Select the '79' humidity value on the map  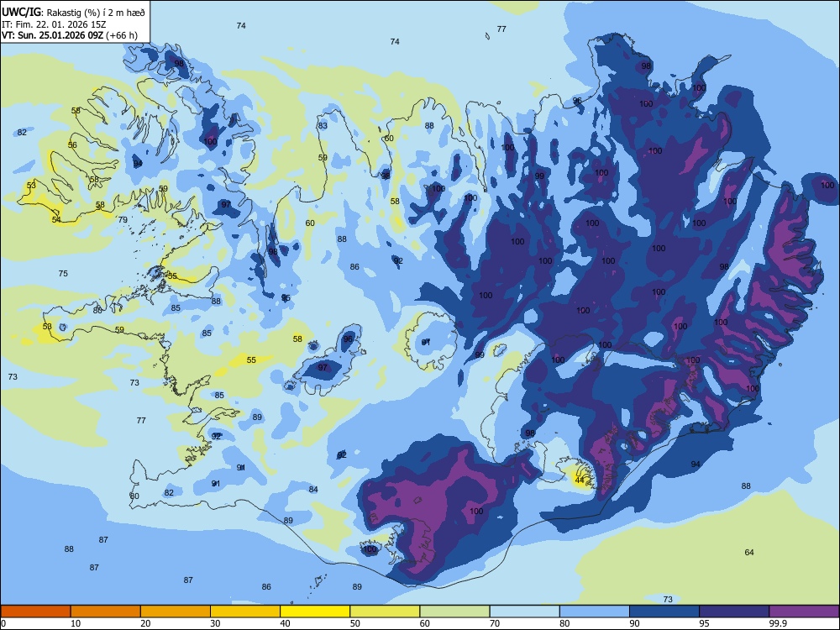tap(123, 219)
